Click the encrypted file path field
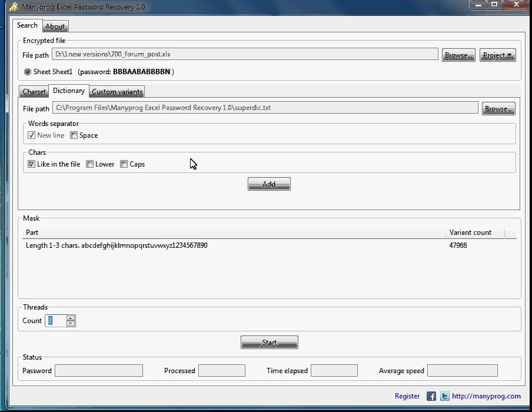 [x=245, y=54]
